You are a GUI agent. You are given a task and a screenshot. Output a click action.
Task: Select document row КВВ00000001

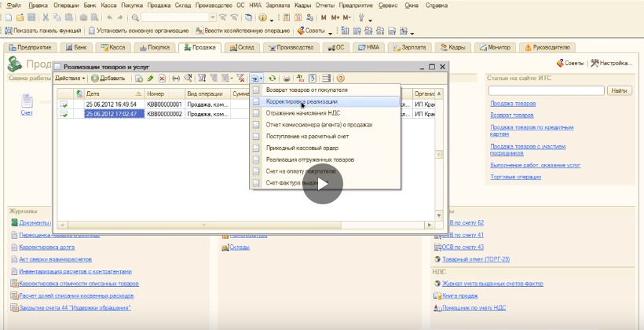(164, 104)
